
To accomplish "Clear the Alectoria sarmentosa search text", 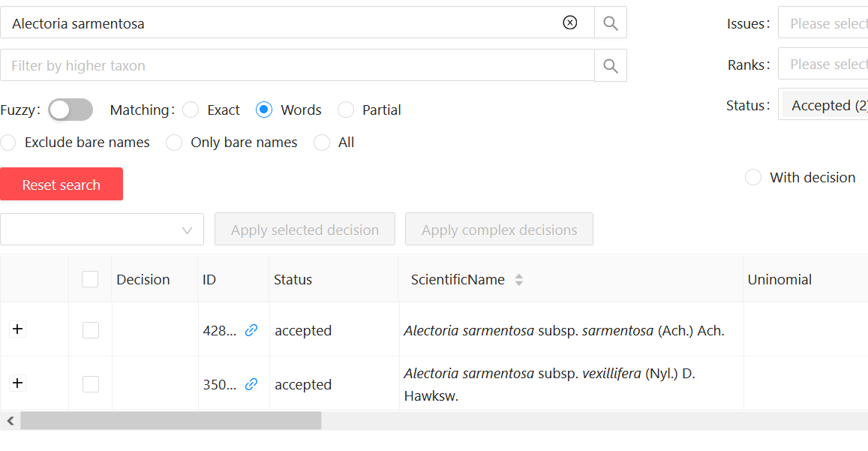I will pos(570,23).
